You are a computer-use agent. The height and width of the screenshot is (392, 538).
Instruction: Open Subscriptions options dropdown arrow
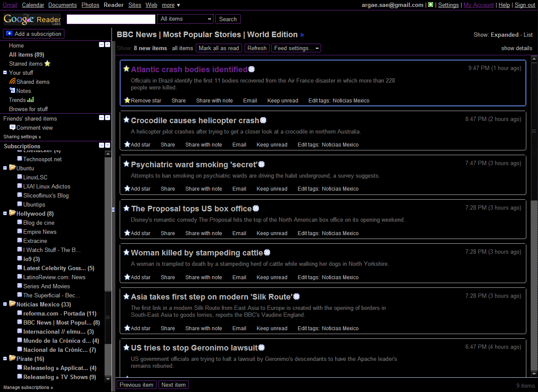[108, 146]
